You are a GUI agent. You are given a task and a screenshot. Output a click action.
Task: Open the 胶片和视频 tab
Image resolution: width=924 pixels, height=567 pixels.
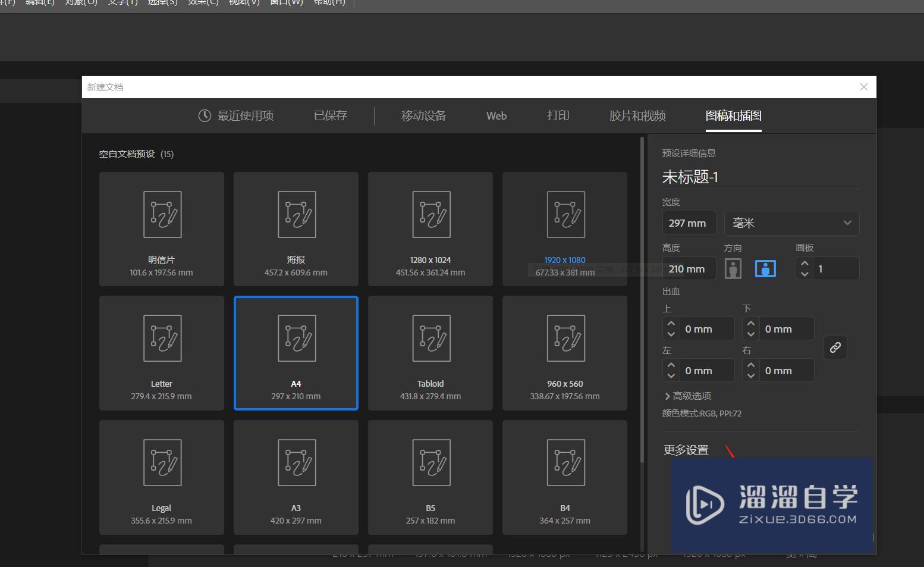(637, 115)
